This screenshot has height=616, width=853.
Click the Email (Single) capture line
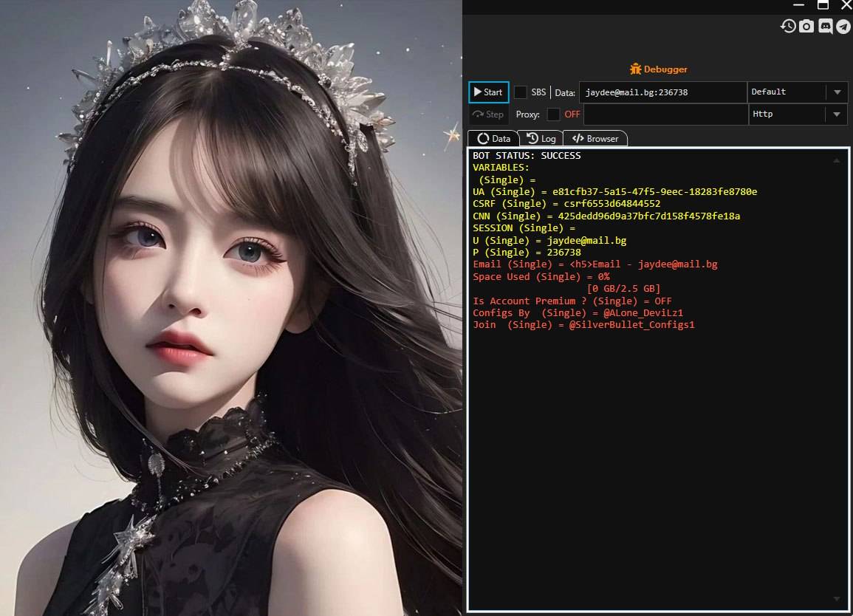coord(595,264)
